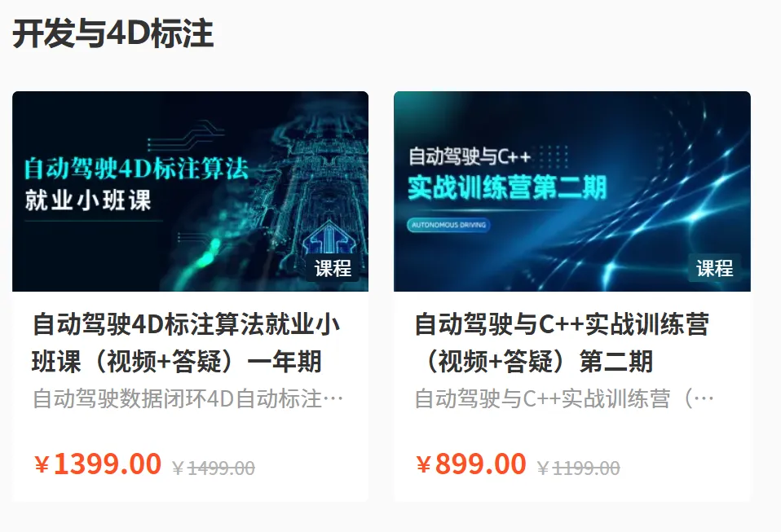
Task: Click the crossed-out ￥1199.00 original price
Action: (x=579, y=468)
